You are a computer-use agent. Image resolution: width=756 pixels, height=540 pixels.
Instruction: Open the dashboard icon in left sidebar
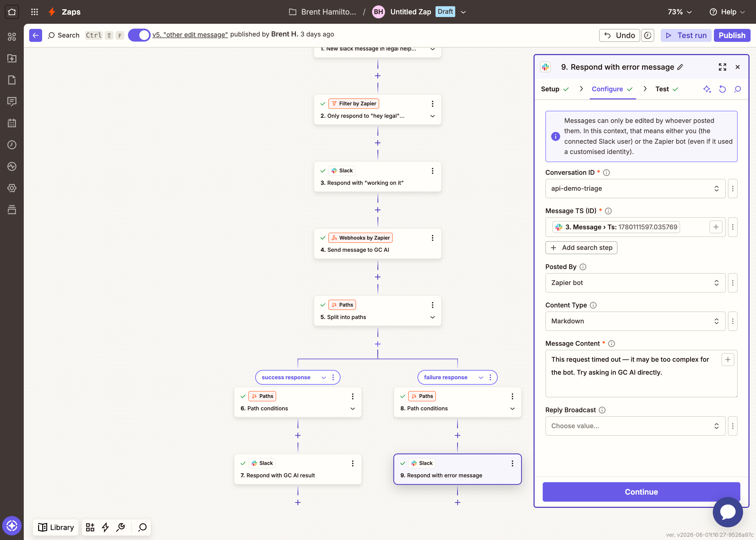coord(12,36)
